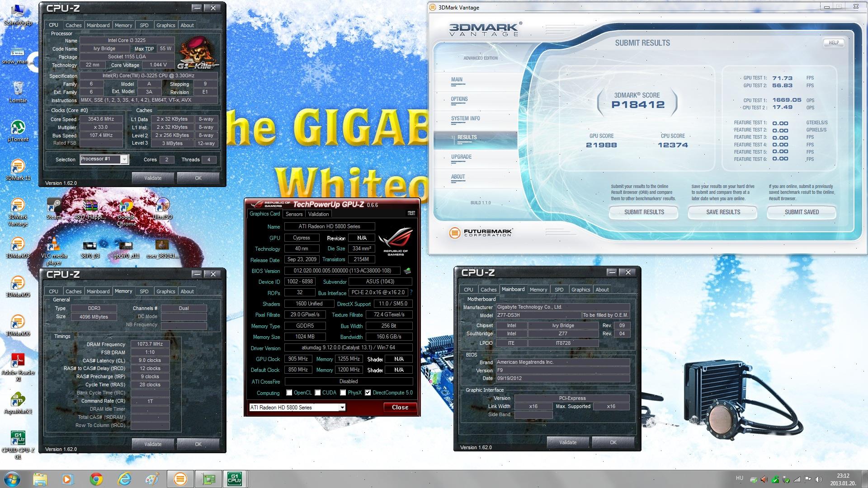Open the Processor #1 selection dropdown
The image size is (868, 488).
[104, 159]
